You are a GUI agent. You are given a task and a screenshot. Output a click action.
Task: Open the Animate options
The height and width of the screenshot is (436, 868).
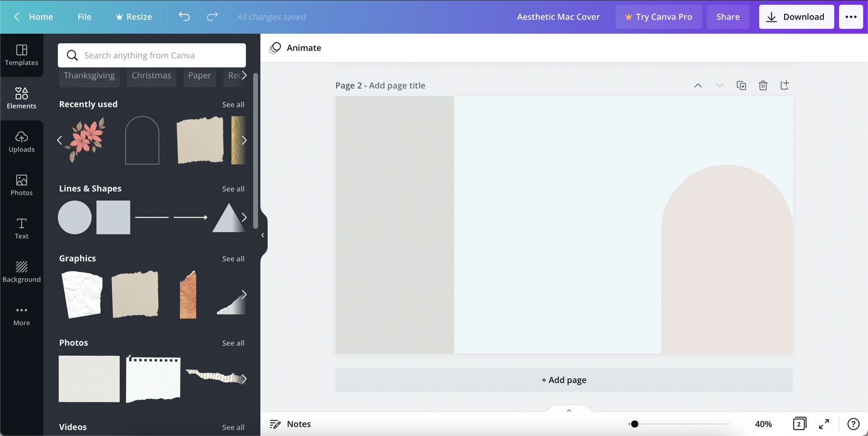point(295,47)
